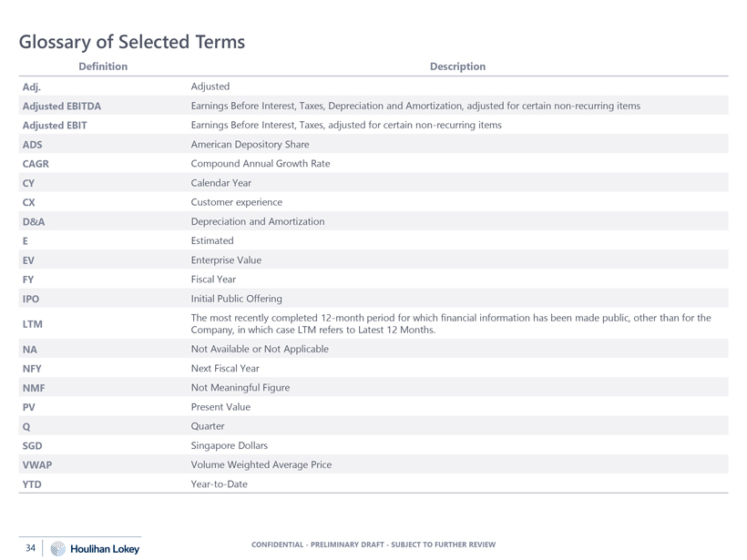747x560 pixels.
Task: Click the Glossary of Selected Terms heading
Action: pos(132,42)
